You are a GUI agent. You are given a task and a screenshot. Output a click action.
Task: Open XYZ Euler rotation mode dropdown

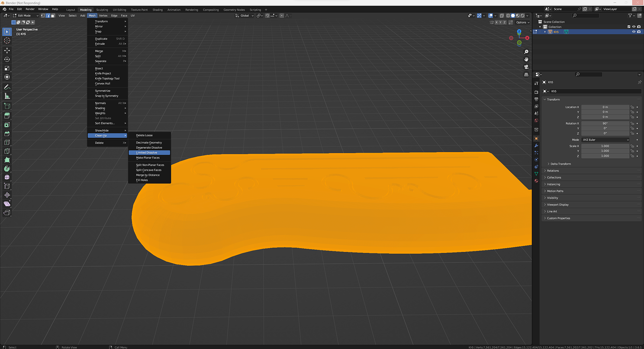tap(605, 140)
